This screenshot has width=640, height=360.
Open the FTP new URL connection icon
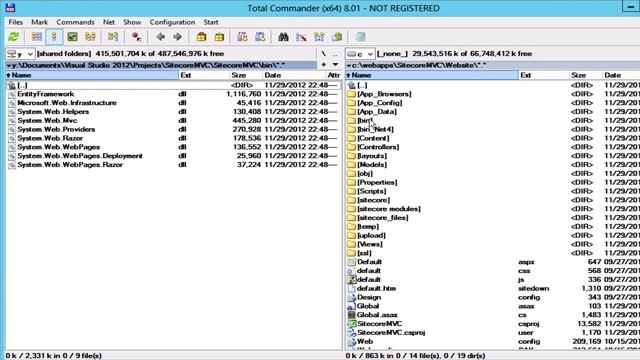[x=260, y=37]
